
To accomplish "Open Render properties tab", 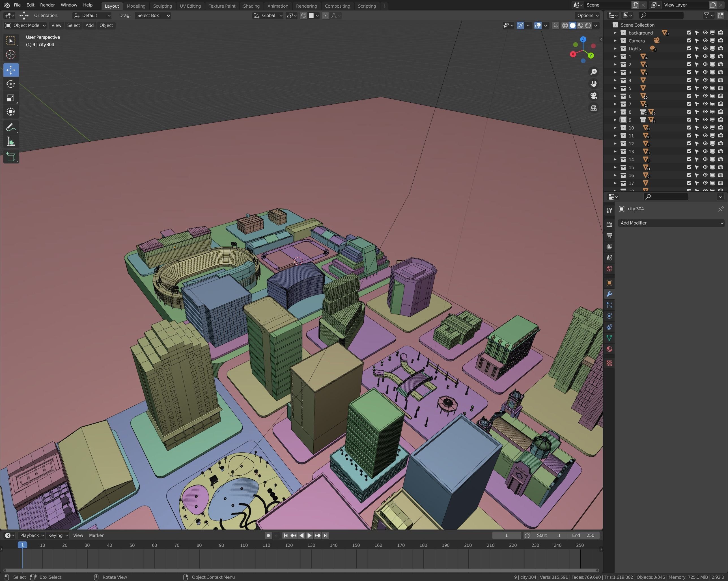I will point(609,224).
